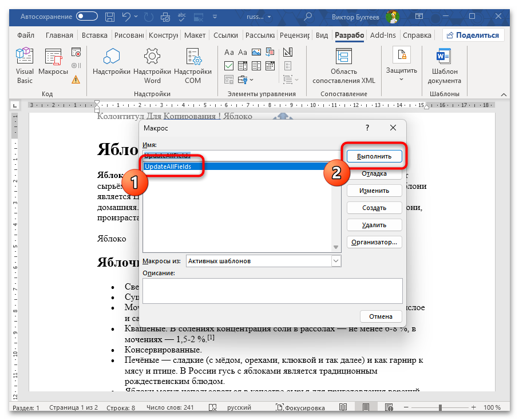Insert a check box content control

pyautogui.click(x=229, y=66)
